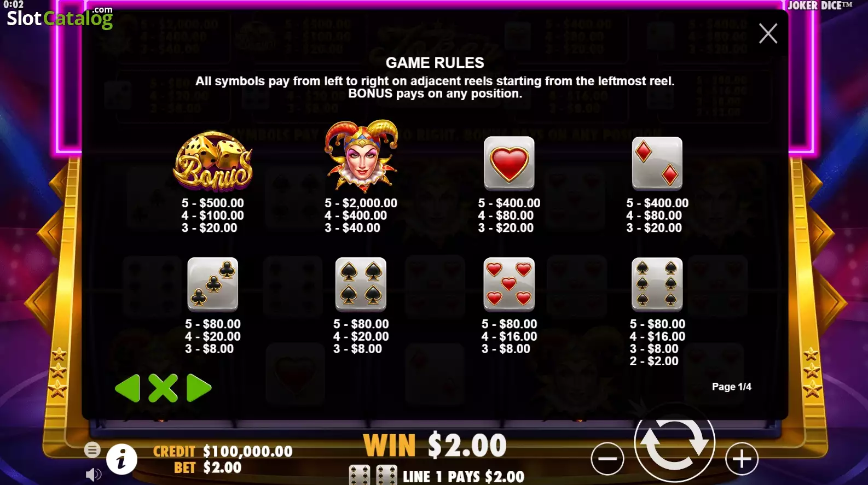Select the red heart dice symbol
The height and width of the screenshot is (485, 868).
509,163
